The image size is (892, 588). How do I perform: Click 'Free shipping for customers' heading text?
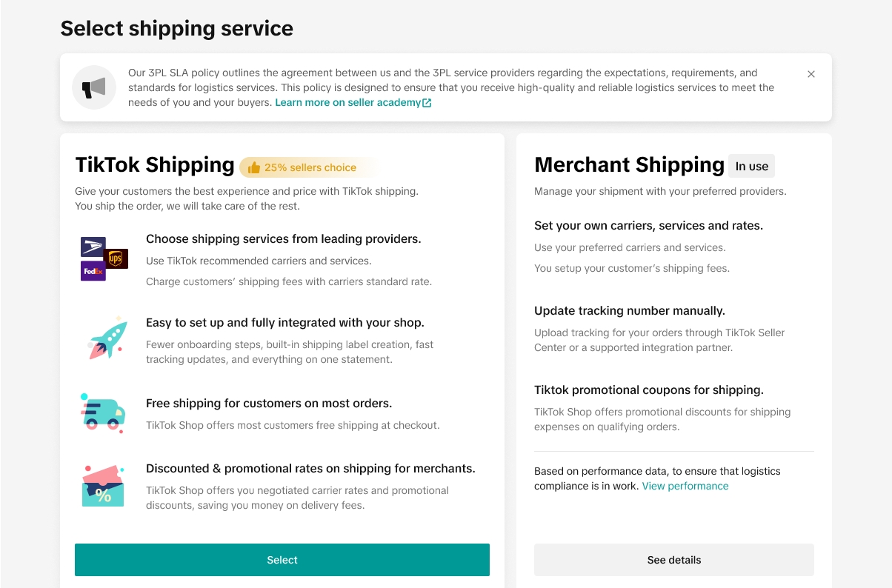click(268, 404)
